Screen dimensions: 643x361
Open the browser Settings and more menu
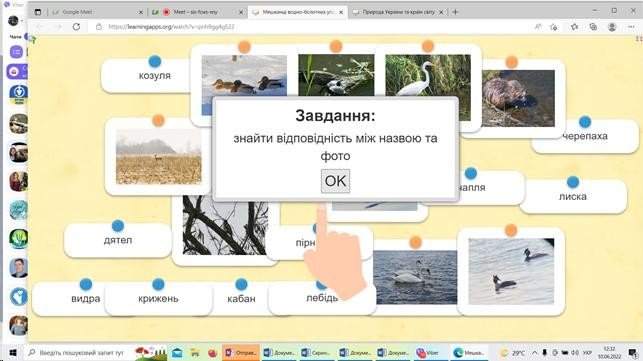pos(631,27)
